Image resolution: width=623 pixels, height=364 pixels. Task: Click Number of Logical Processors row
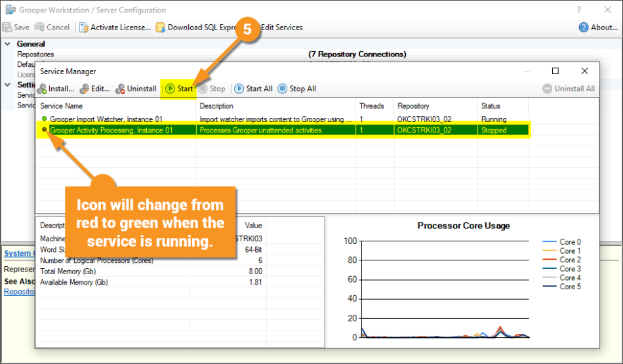[x=151, y=260]
